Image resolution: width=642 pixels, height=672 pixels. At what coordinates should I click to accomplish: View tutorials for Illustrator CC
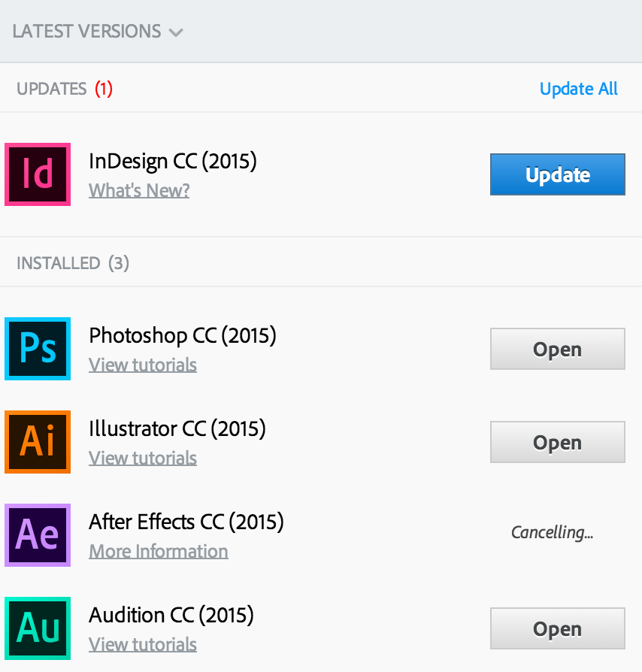pos(143,458)
